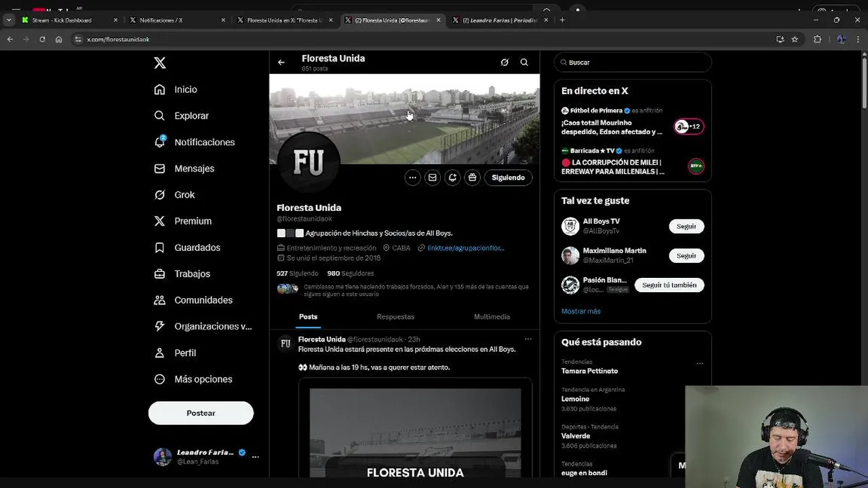Switch to the Respuestas tab

point(395,317)
